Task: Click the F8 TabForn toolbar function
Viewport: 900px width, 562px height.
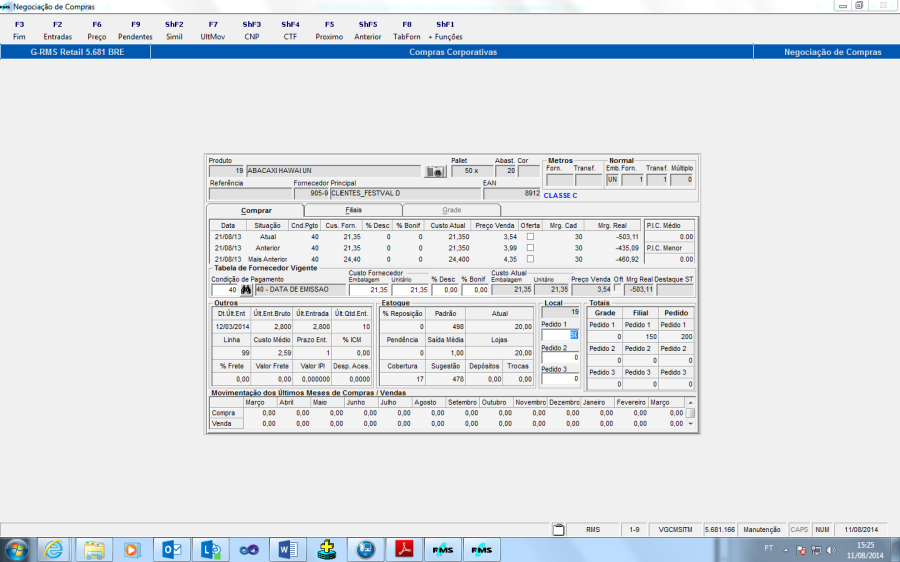Action: pyautogui.click(x=406, y=30)
